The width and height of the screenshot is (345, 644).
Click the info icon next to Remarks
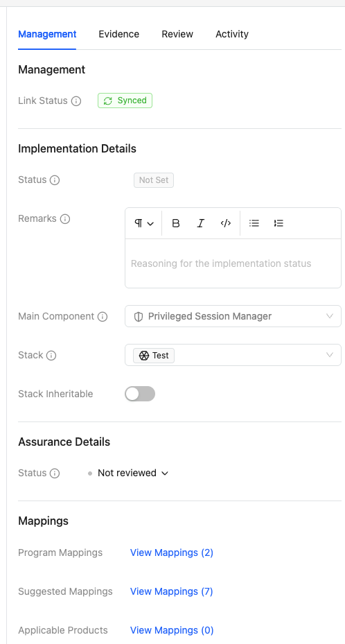[65, 219]
